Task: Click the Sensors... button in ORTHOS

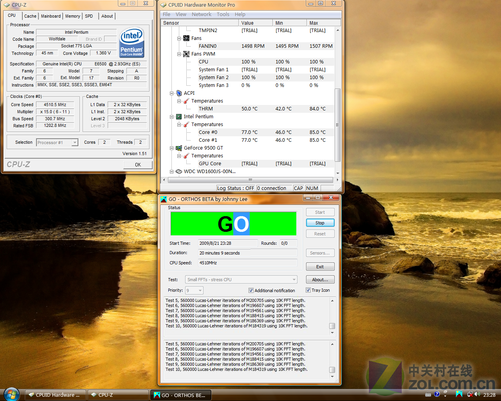Action: tap(320, 253)
